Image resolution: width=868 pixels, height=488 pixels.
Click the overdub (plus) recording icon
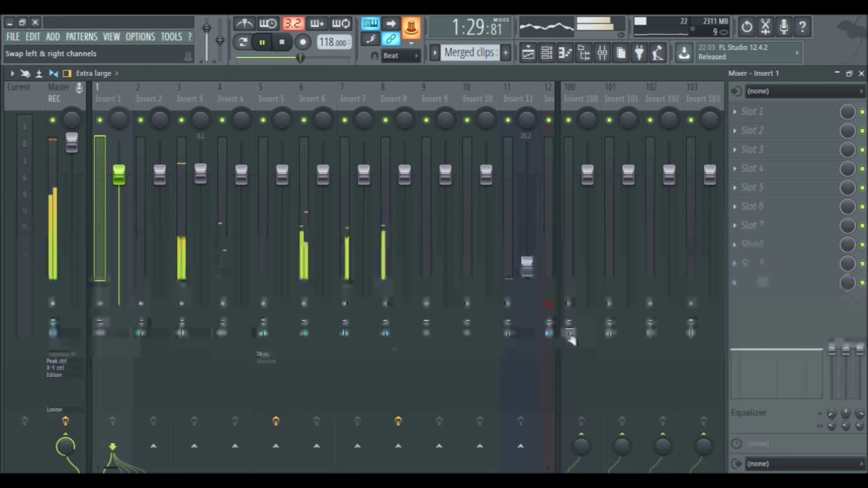(317, 24)
